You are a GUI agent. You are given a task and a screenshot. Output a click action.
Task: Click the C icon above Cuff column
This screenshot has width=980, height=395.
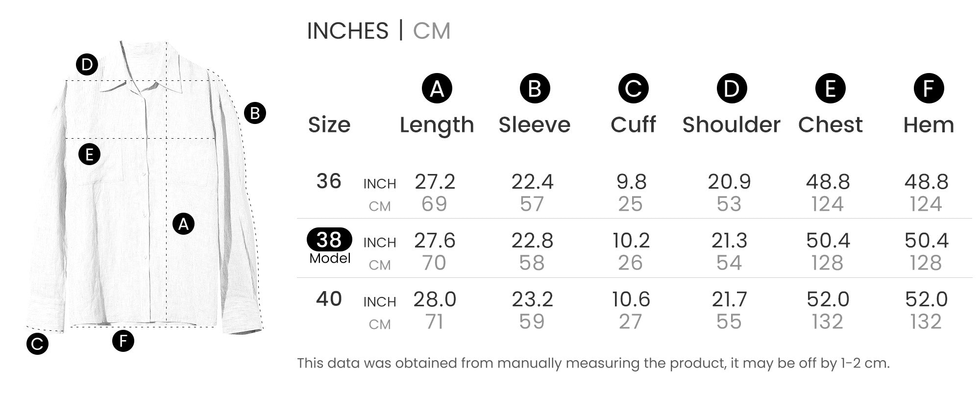pos(633,89)
